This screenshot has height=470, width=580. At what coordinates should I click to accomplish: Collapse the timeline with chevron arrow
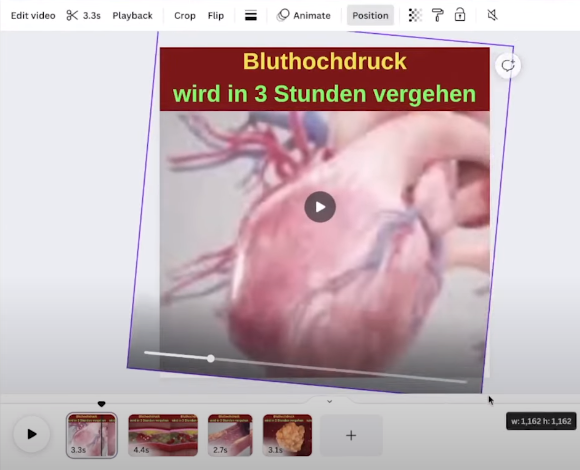tap(330, 401)
